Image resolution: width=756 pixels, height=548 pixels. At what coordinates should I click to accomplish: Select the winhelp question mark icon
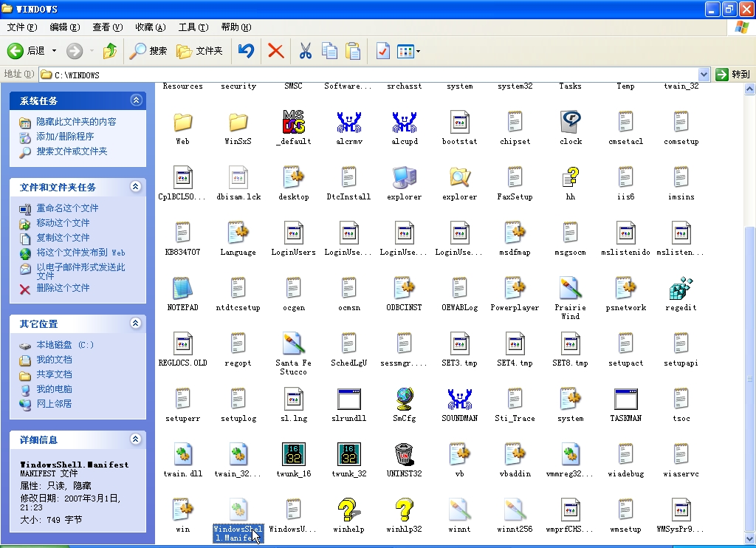(348, 510)
